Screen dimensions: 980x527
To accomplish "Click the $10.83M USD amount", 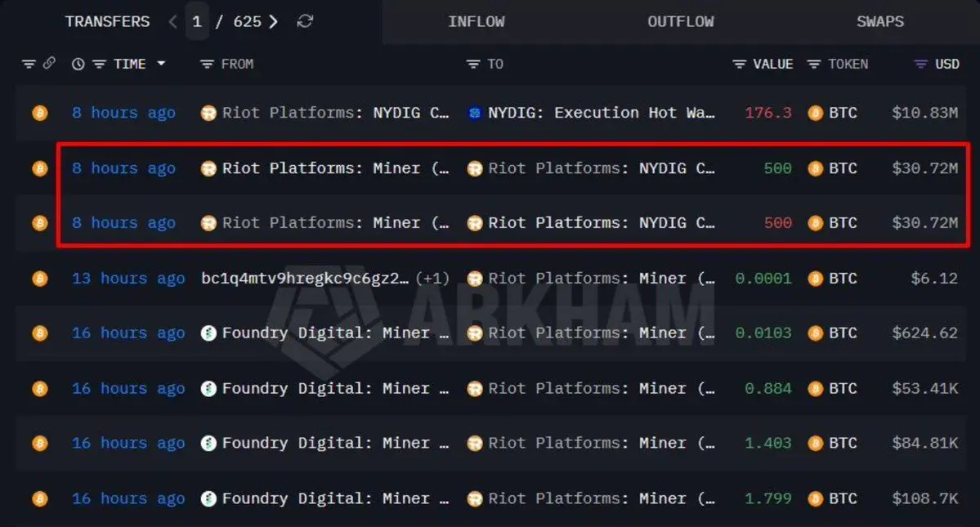I will click(x=925, y=113).
